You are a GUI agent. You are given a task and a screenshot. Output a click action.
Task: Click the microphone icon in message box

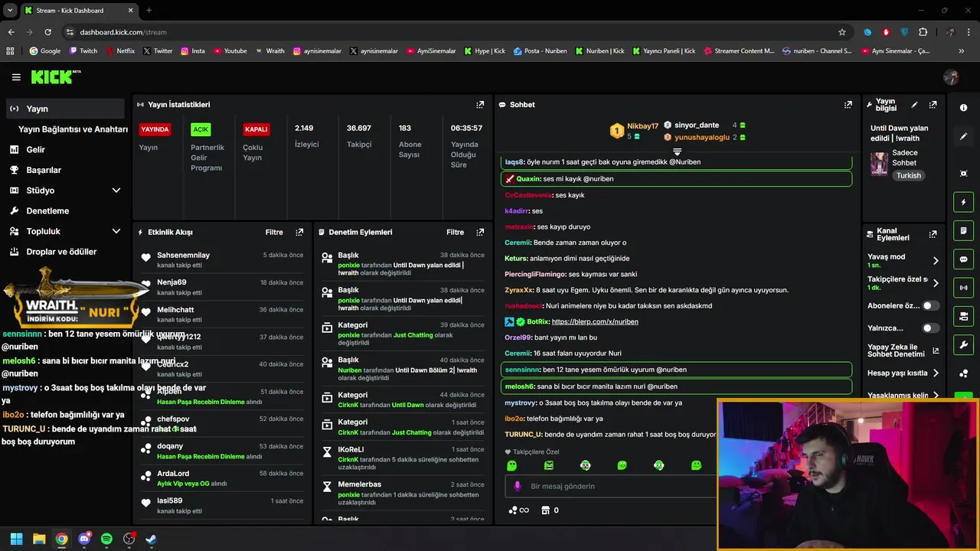click(518, 486)
